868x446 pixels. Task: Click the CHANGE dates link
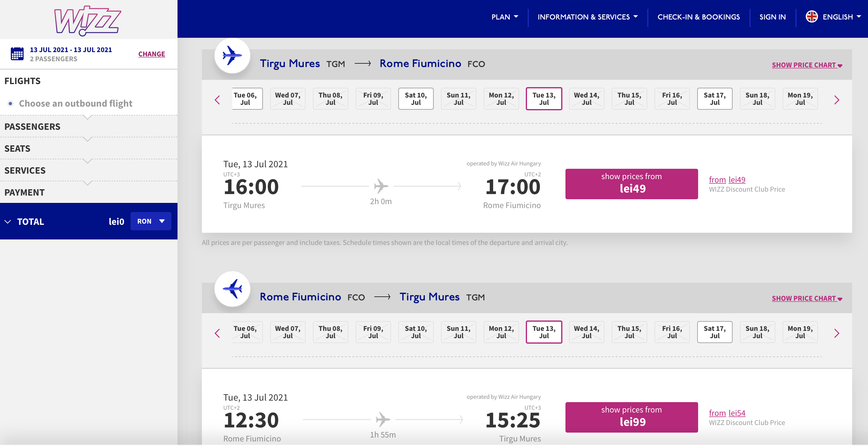pos(152,54)
